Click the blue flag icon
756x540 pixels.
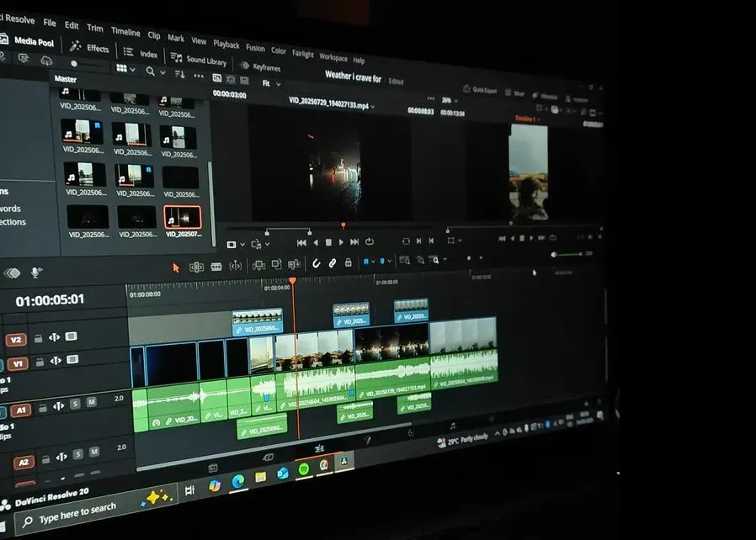tap(366, 262)
